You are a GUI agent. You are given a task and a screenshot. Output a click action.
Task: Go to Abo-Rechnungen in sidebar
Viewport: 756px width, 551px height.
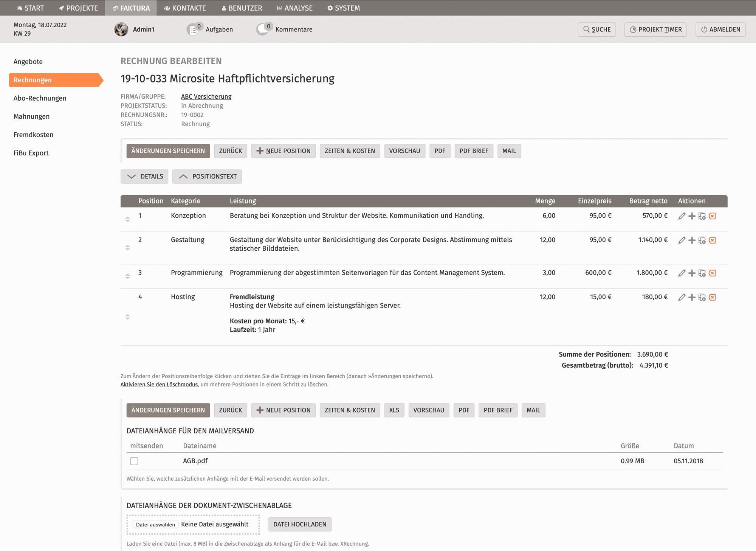pos(40,98)
